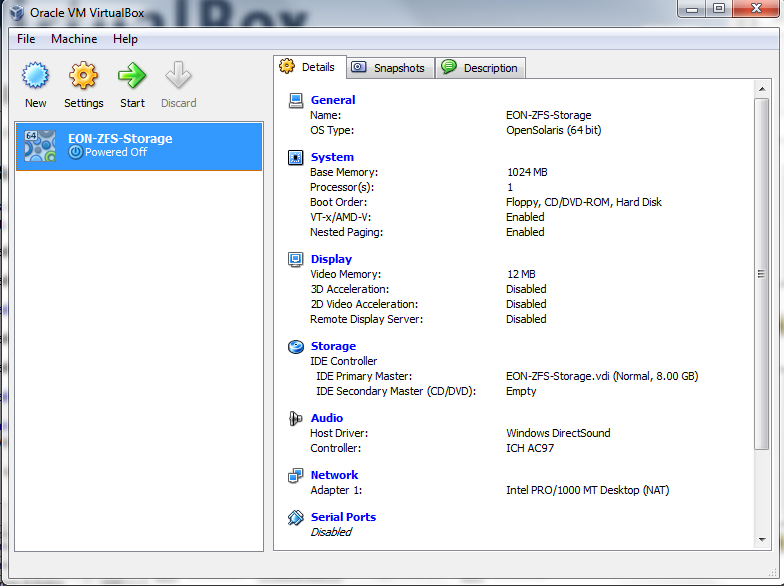
Task: Click the 'Nested Paging:' label
Action: pyautogui.click(x=346, y=232)
